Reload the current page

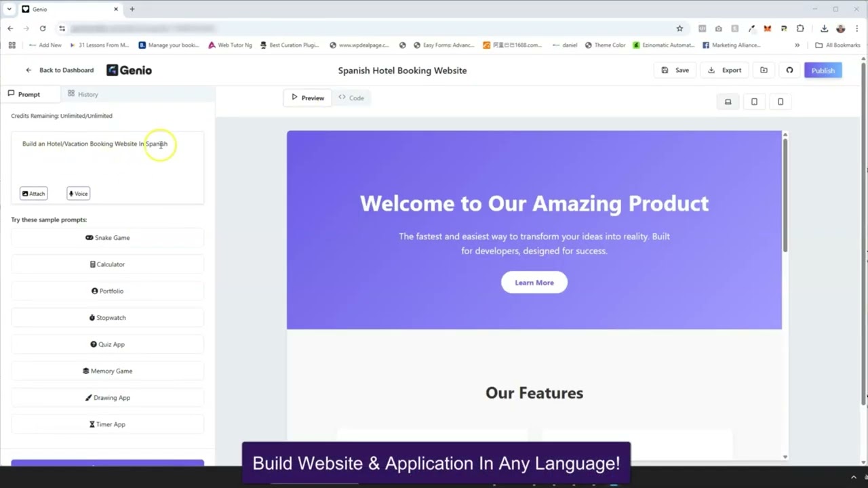pyautogui.click(x=43, y=28)
